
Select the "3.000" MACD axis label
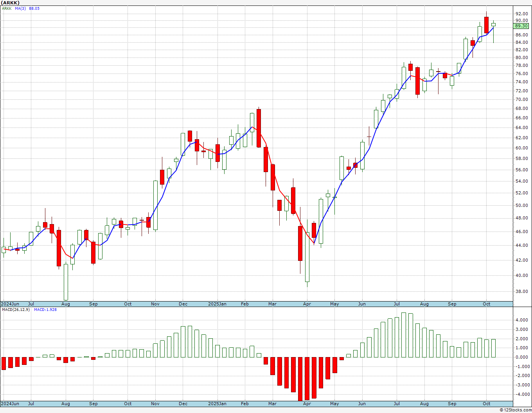(522, 329)
